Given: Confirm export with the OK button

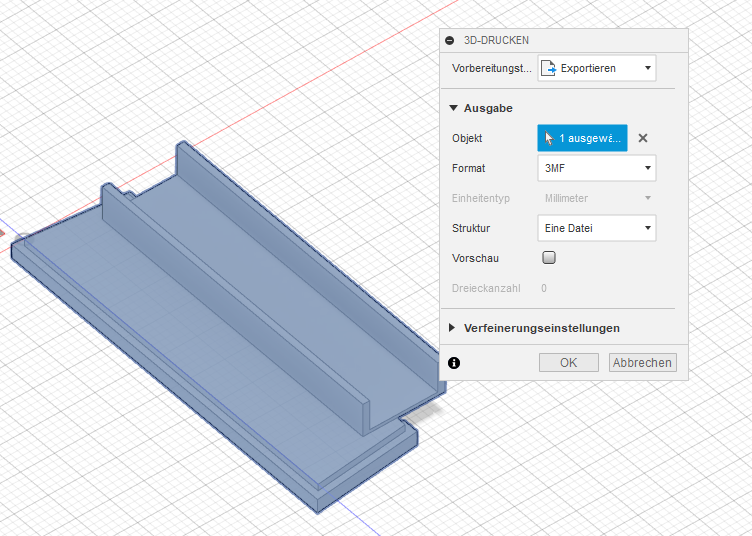Looking at the screenshot, I should click(x=569, y=362).
